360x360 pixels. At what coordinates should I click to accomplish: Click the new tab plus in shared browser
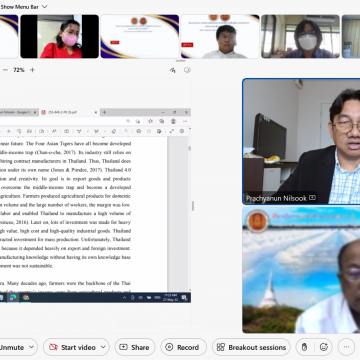point(104,112)
